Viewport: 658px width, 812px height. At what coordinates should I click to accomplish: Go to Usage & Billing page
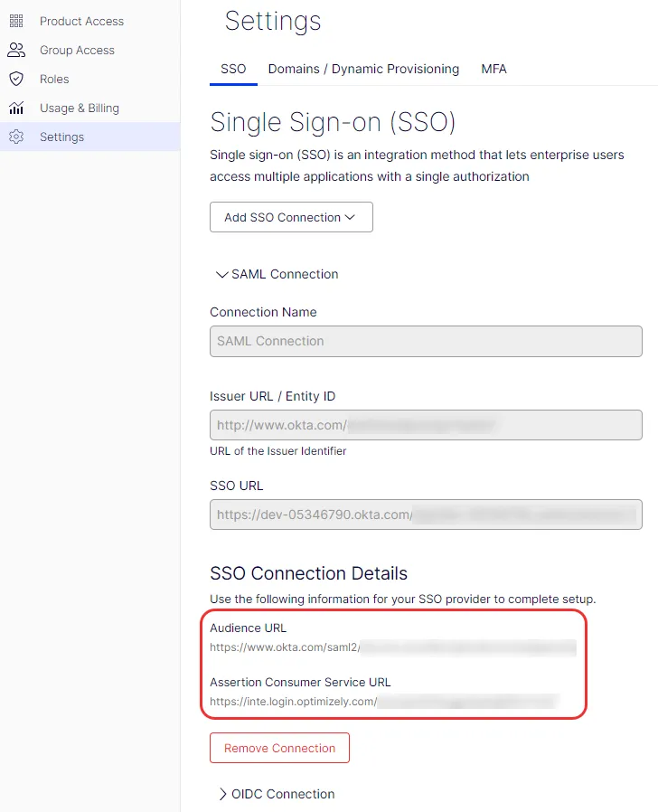[90, 108]
